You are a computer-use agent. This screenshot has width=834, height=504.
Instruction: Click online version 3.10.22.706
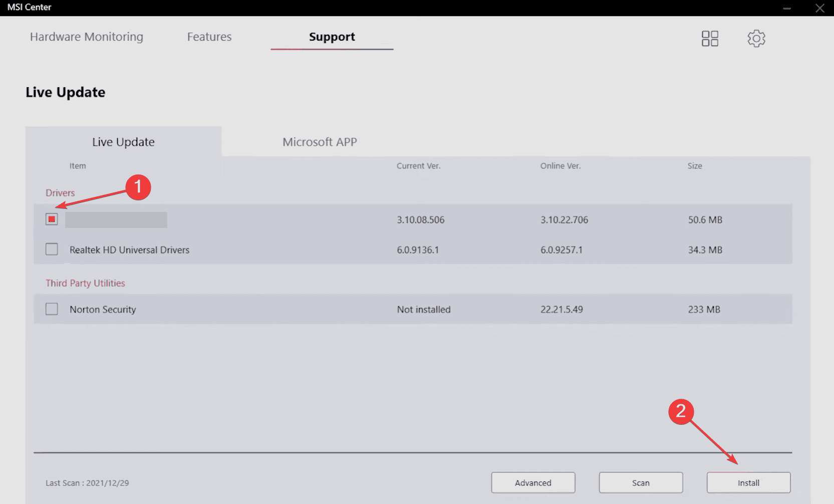point(564,219)
